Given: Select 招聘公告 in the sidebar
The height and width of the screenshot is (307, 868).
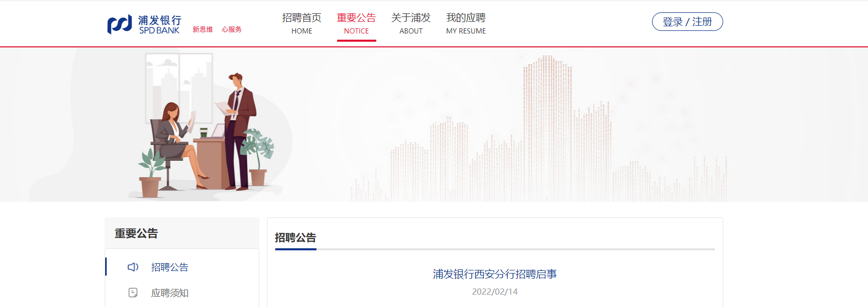Looking at the screenshot, I should pyautogui.click(x=170, y=267).
